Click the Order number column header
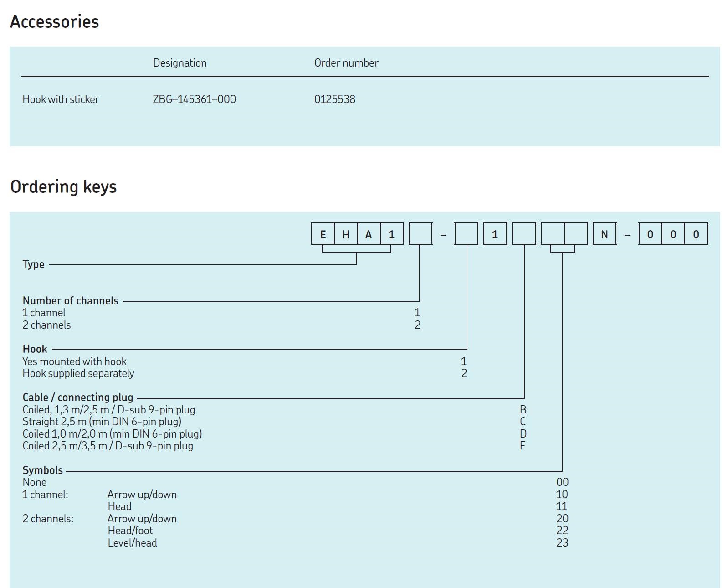The image size is (728, 588). point(346,63)
